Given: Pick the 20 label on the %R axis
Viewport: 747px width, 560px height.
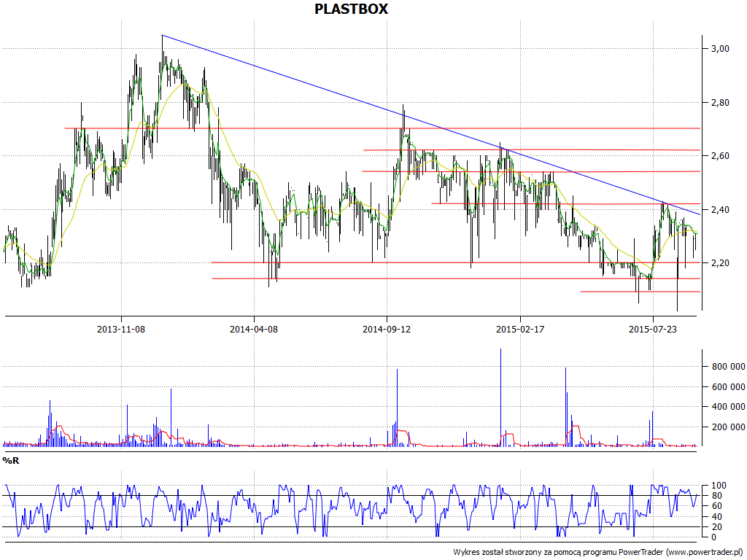Looking at the screenshot, I should (716, 526).
